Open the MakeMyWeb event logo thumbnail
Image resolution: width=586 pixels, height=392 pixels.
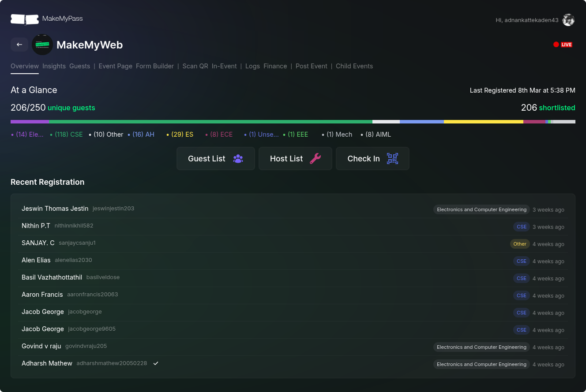pyautogui.click(x=42, y=45)
